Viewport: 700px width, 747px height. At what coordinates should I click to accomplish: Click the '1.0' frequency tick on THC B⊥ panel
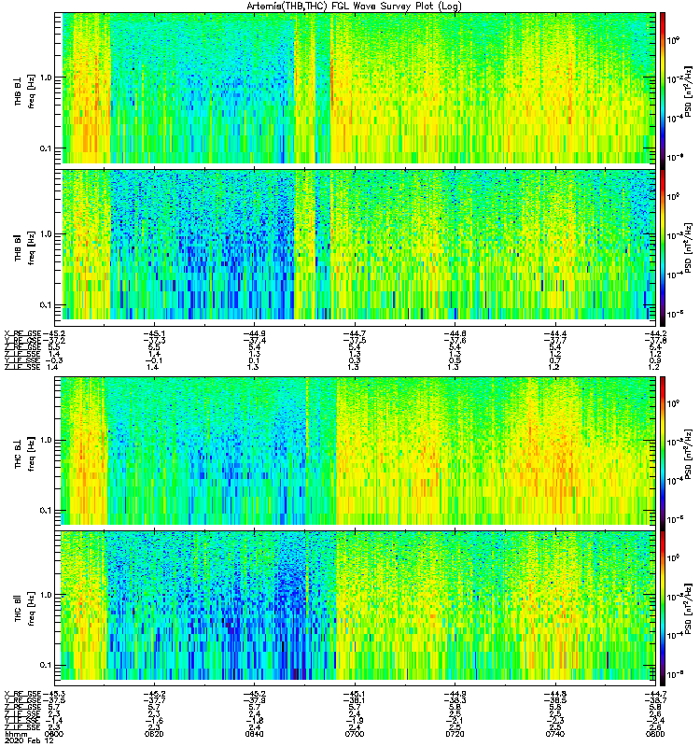pyautogui.click(x=45, y=440)
